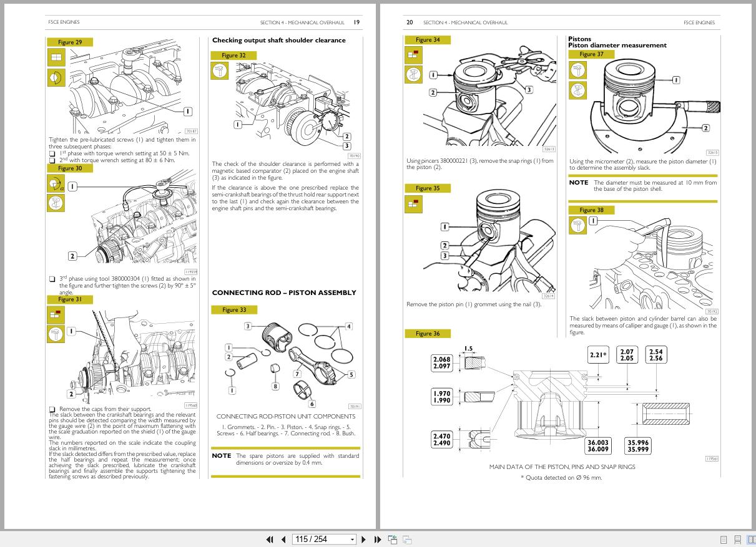The image size is (756, 547).
Task: Click the Figure 36 label
Action: [x=427, y=334]
